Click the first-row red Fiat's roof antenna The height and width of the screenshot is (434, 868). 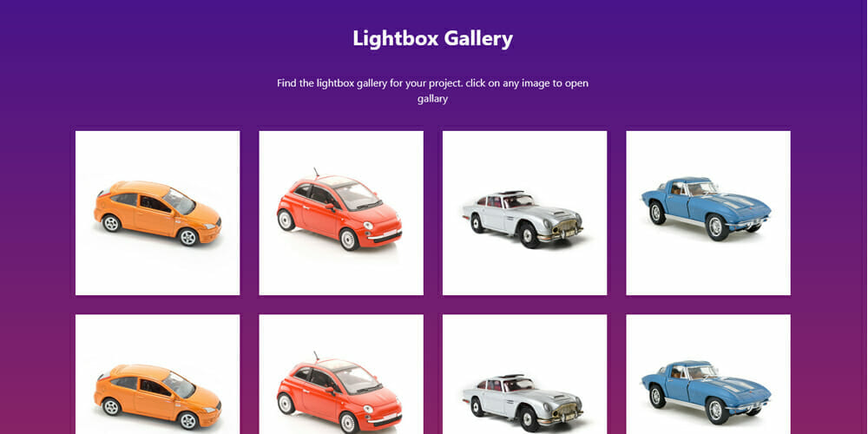316,172
